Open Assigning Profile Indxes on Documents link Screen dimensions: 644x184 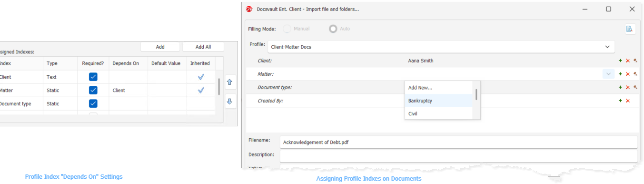(x=369, y=179)
